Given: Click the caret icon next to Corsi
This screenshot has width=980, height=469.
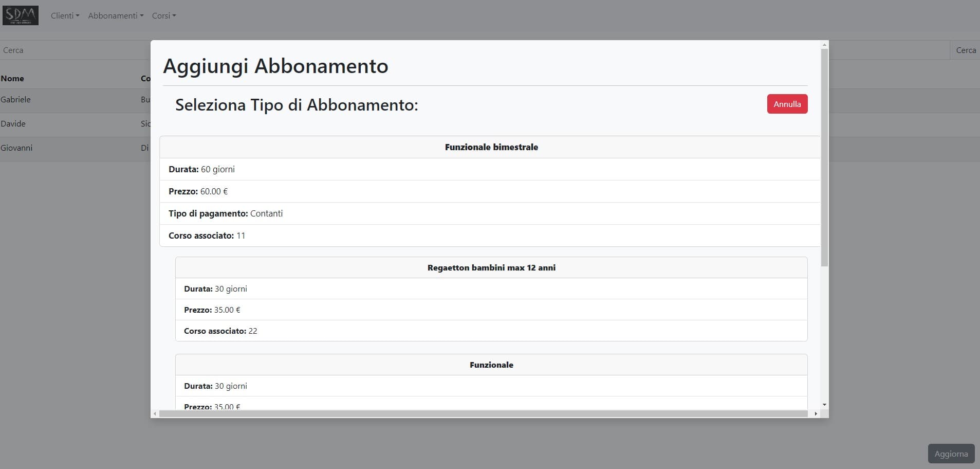Looking at the screenshot, I should point(174,15).
